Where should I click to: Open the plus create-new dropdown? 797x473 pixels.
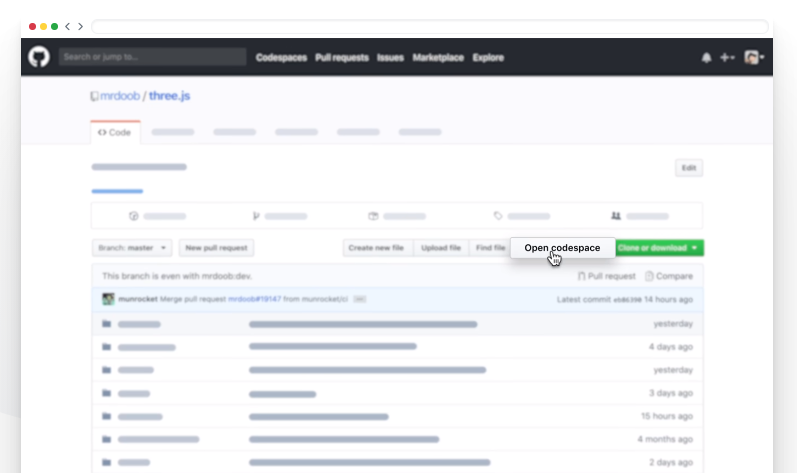click(x=727, y=57)
